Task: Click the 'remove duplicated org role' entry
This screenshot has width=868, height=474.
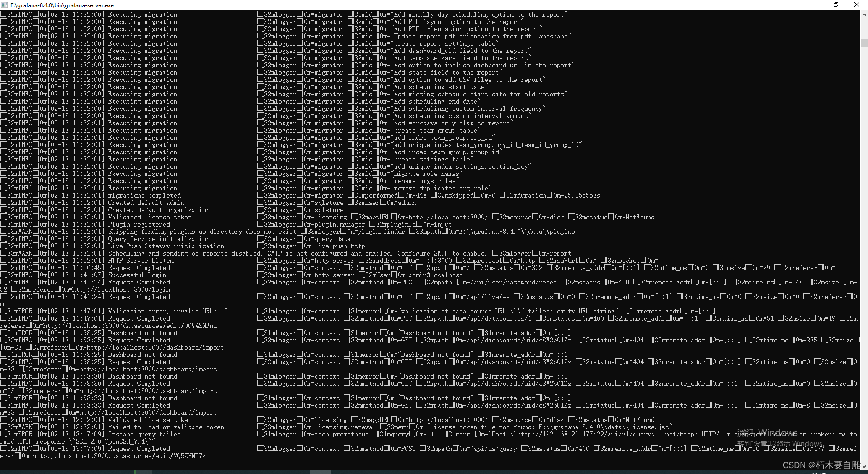Action: pyautogui.click(x=441, y=188)
